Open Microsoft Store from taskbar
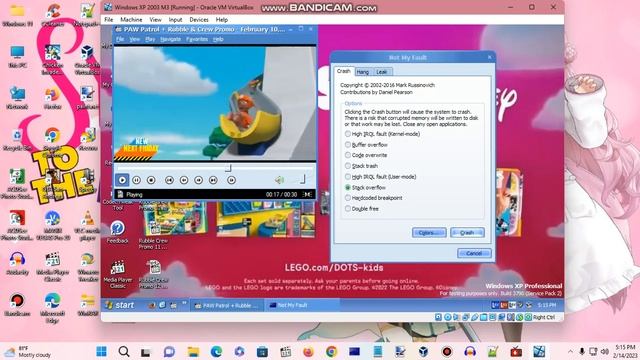Screen dimensions: 640x360 click(x=262, y=351)
